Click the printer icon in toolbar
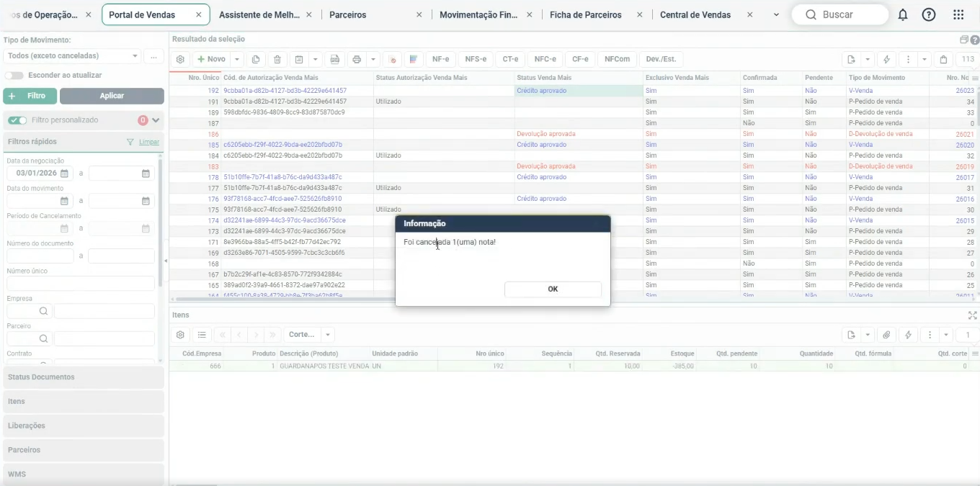 (x=357, y=59)
